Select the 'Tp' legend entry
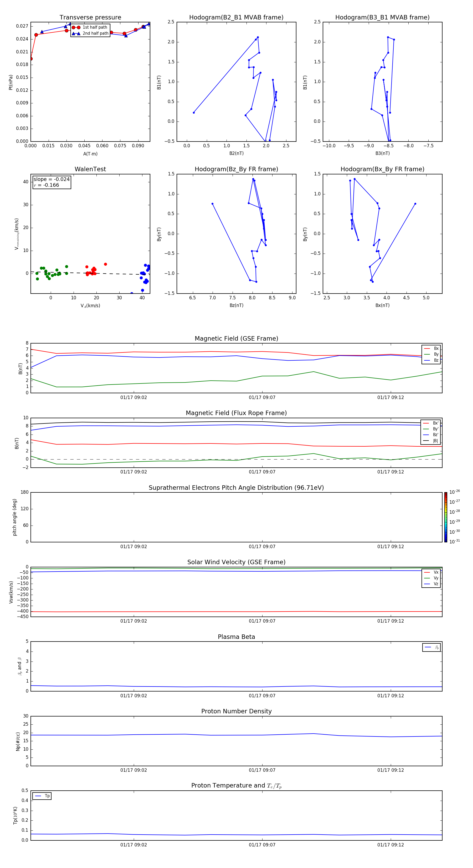Viewport: 473px width, 868px height. [x=42, y=796]
